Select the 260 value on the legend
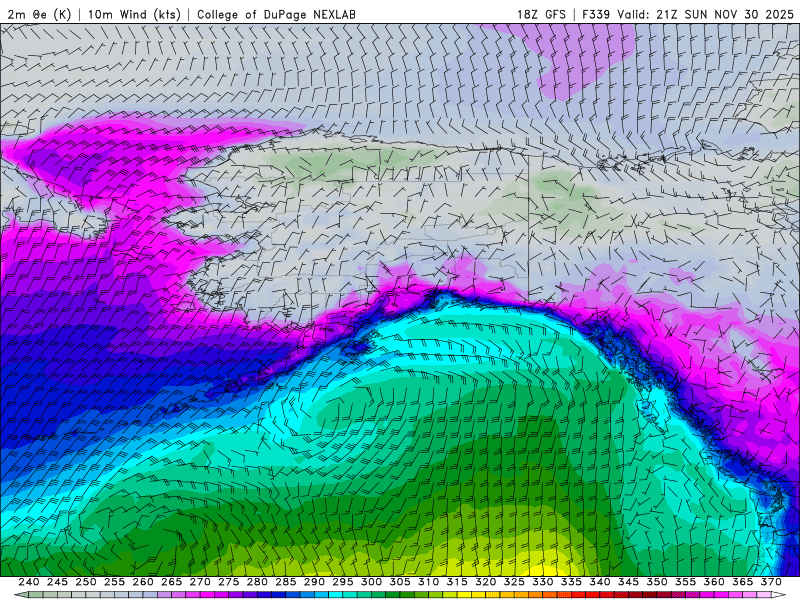 tap(143, 582)
